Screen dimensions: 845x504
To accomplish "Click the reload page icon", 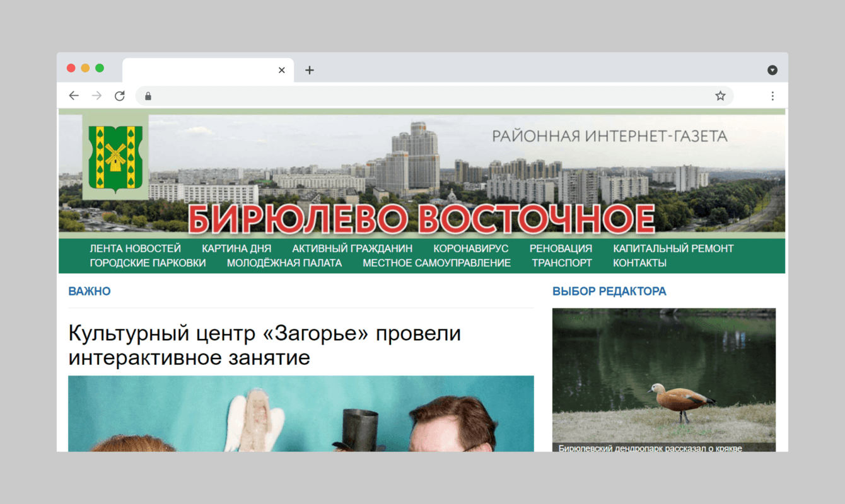I will (x=120, y=95).
